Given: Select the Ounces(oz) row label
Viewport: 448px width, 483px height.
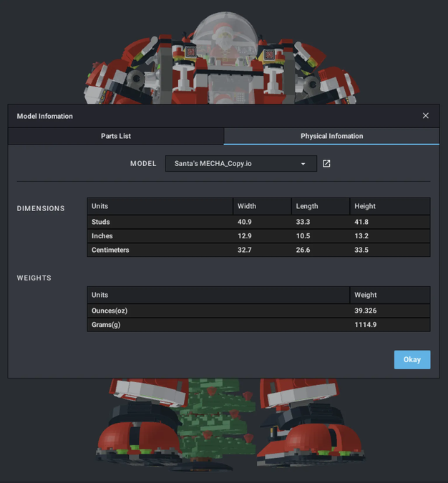Looking at the screenshot, I should [109, 311].
